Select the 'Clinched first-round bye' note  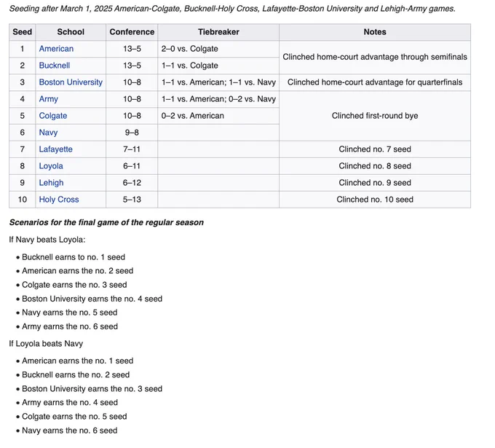tap(375, 116)
